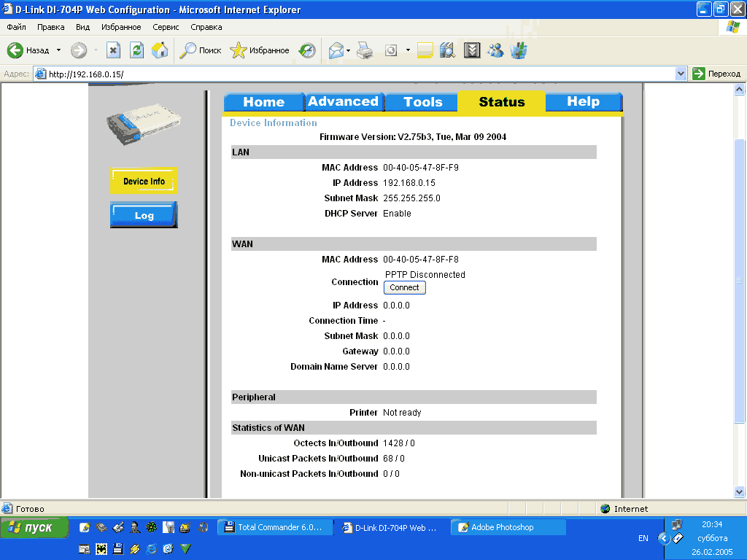Screen dimensions: 747x560
Task: Open the Edit button dropdown arrow
Action: (408, 50)
